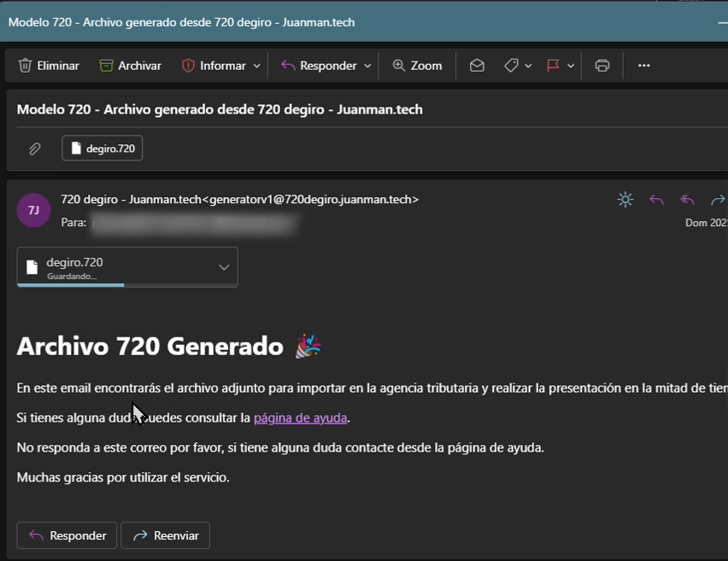Select the degiro.720 attachment chip in header
Screen dimensions: 728x561
pos(103,149)
